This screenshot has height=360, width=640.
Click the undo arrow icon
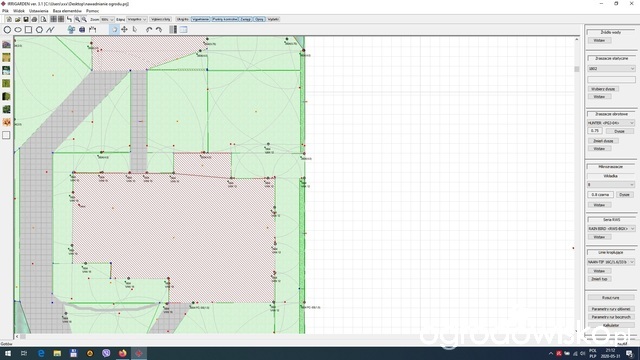coord(149,29)
